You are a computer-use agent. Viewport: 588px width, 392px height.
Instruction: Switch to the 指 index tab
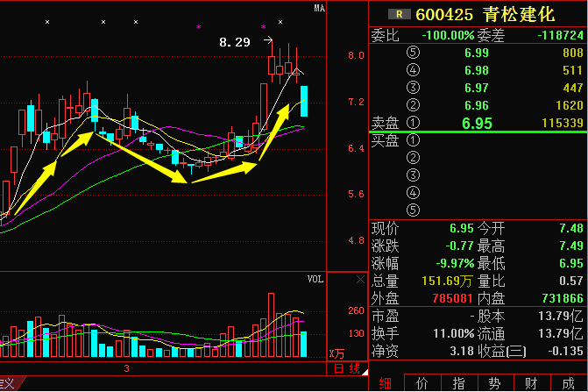tap(458, 383)
